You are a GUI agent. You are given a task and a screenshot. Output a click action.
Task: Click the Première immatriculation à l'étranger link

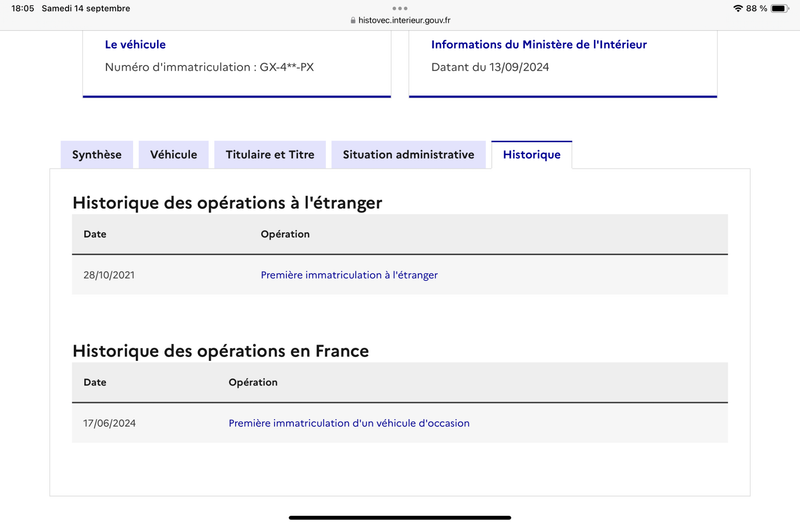coord(349,275)
